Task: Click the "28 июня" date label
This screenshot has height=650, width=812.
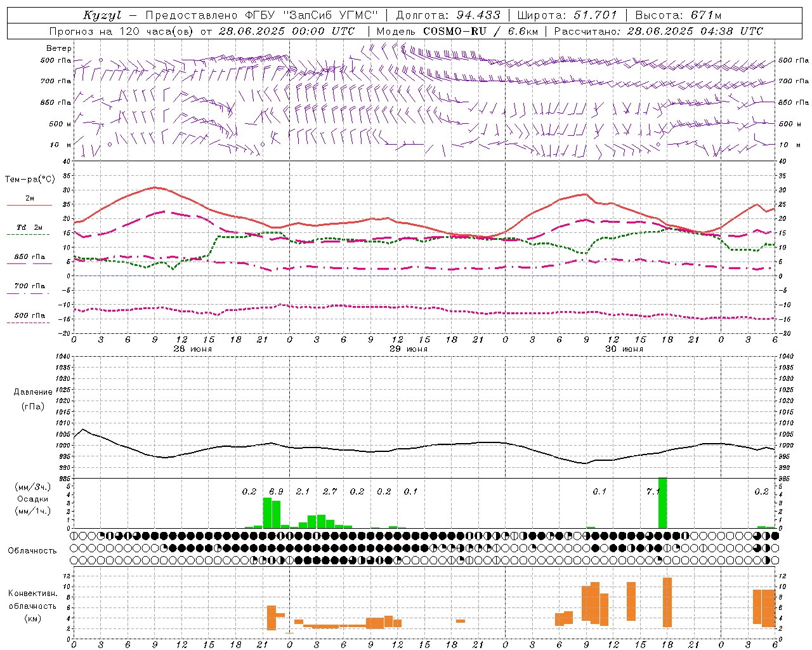Action: 193,349
